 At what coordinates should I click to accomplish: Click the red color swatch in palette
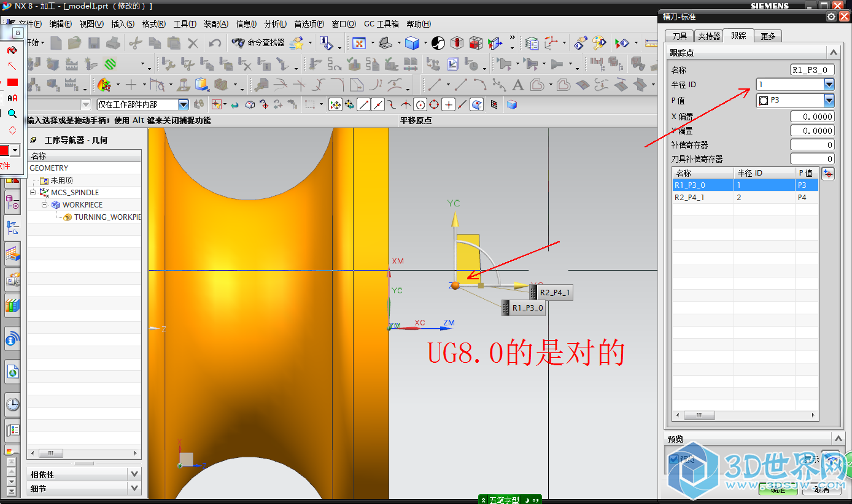point(5,150)
